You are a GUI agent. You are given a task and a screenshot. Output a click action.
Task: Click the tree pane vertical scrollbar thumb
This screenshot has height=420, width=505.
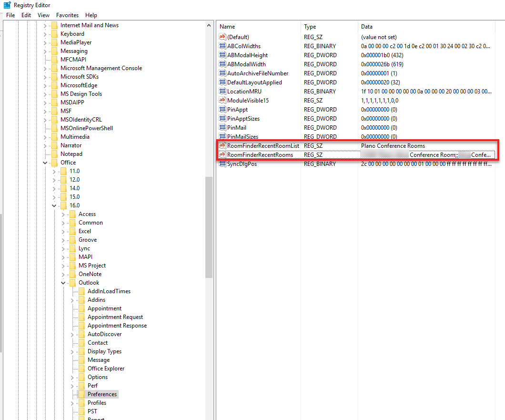[x=209, y=227]
